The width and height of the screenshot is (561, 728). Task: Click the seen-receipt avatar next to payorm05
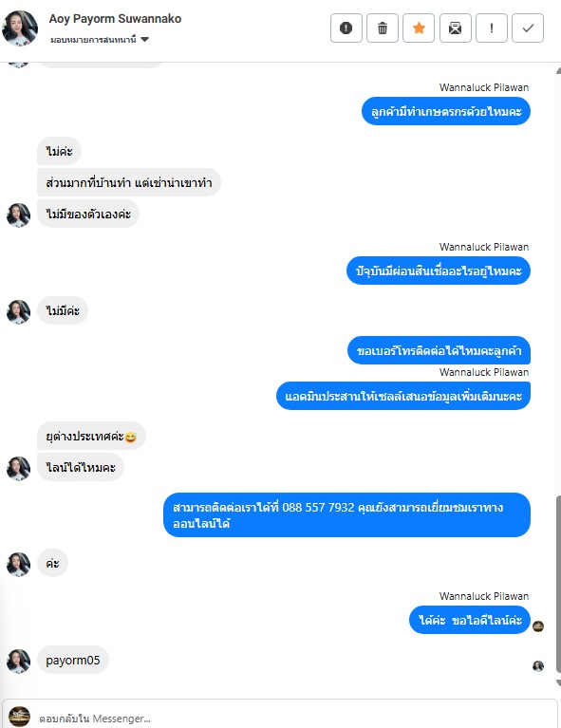[x=538, y=665]
